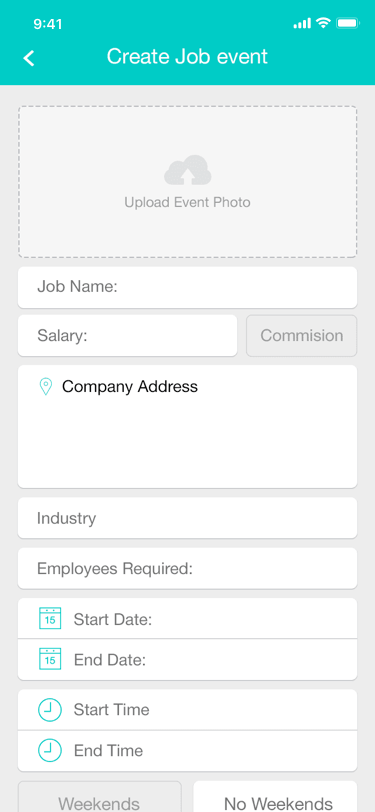
Task: Tap the Wi-Fi status icon
Action: [x=324, y=23]
